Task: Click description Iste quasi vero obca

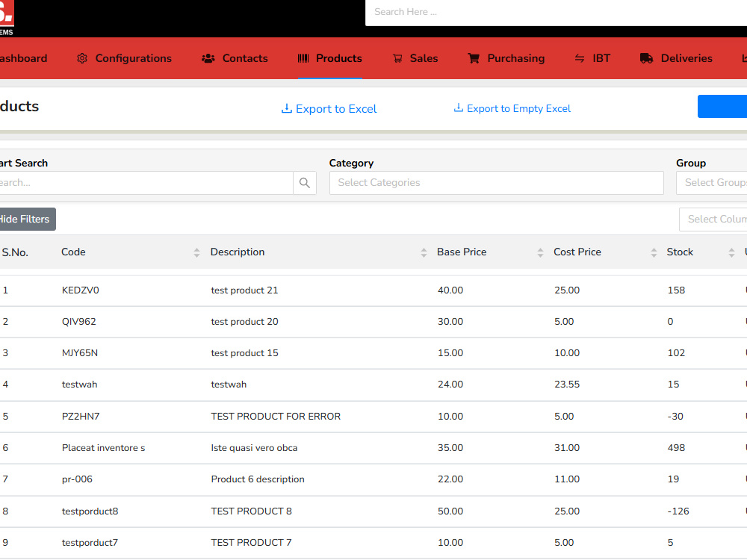Action: [x=255, y=447]
